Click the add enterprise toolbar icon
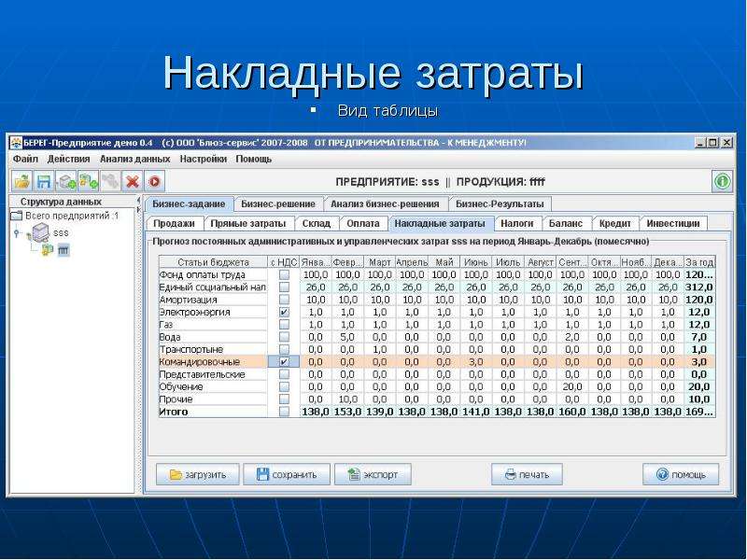747x560 pixels. tap(66, 182)
